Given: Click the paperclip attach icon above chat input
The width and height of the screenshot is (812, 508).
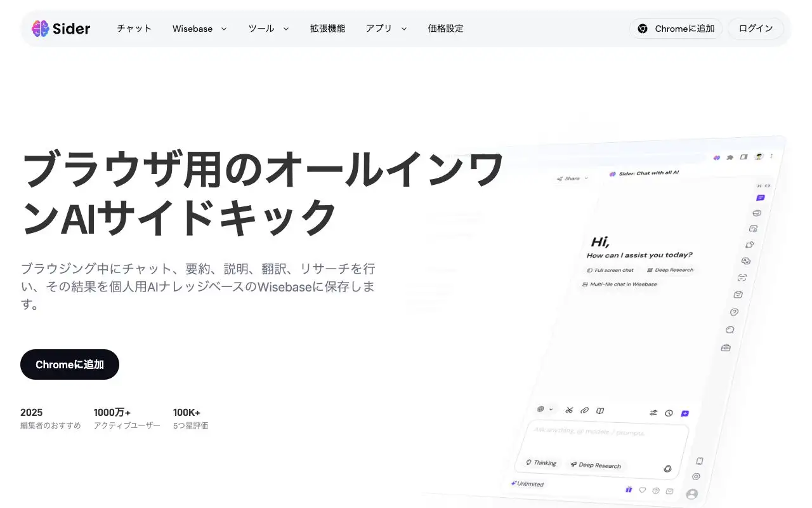Looking at the screenshot, I should 585,410.
